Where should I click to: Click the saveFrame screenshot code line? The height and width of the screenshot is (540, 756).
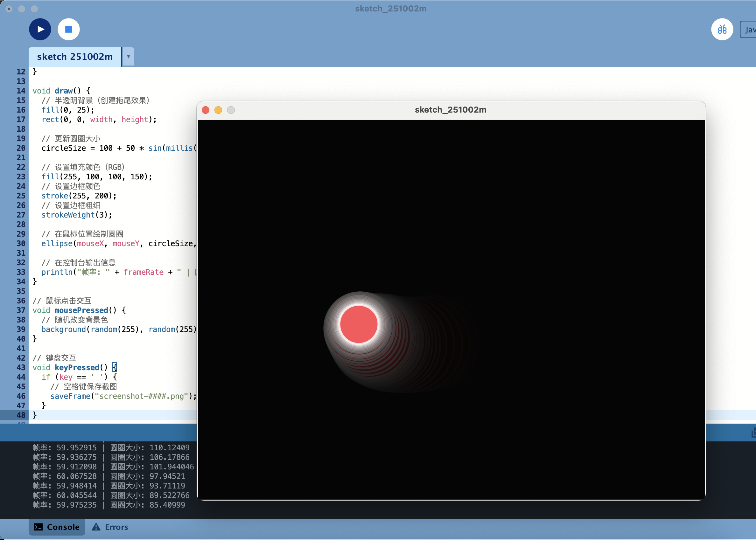point(123,396)
